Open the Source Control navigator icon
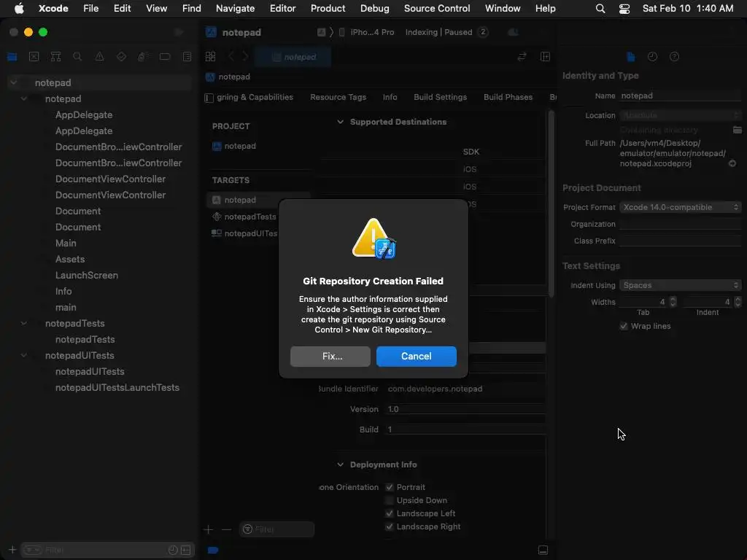This screenshot has width=747, height=560. (x=34, y=57)
